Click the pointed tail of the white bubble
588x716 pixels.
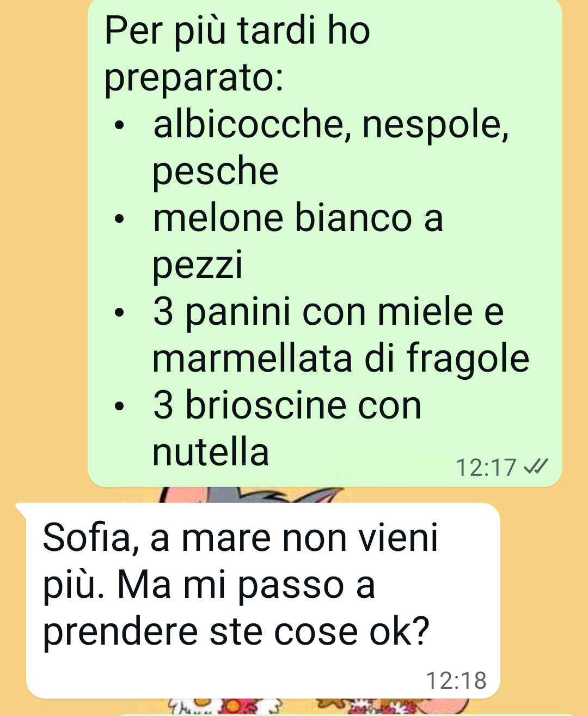tap(23, 510)
